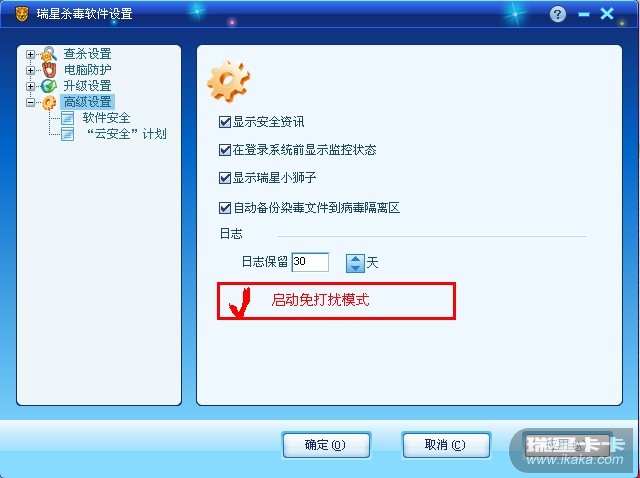Image resolution: width=640 pixels, height=478 pixels.
Task: Click the document icon next to "云安全"计划
Action: pyautogui.click(x=67, y=134)
